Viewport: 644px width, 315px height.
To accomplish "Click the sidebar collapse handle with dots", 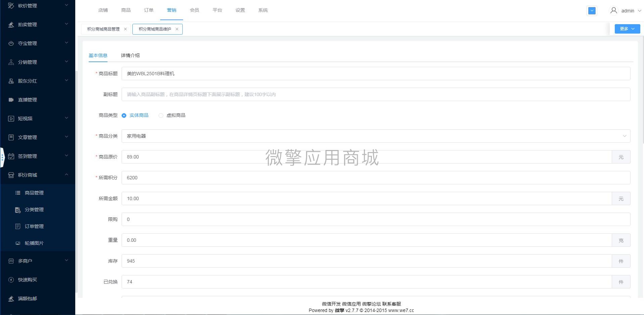I will click(x=2, y=157).
